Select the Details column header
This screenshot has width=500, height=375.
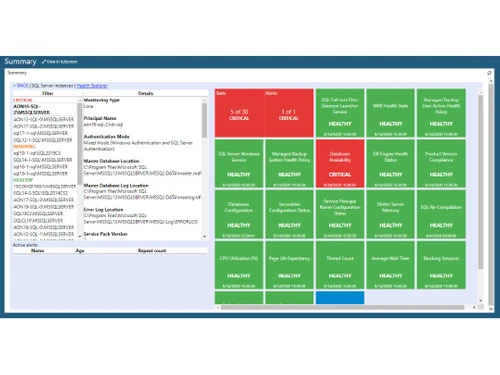click(146, 93)
